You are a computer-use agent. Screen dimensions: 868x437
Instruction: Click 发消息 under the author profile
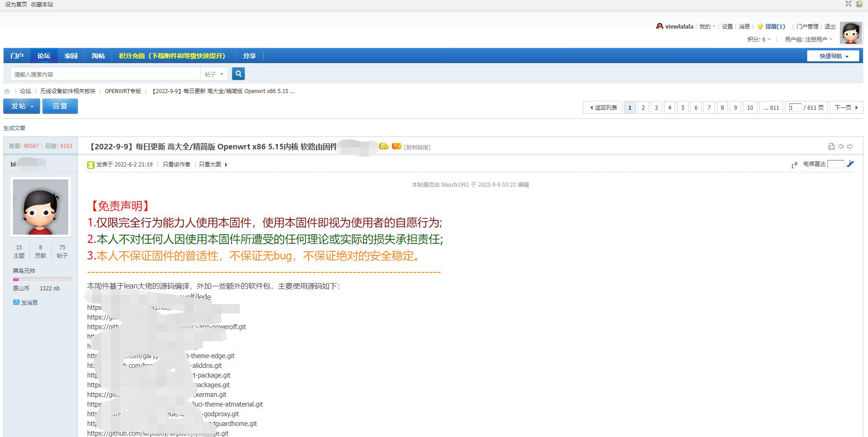pos(30,302)
